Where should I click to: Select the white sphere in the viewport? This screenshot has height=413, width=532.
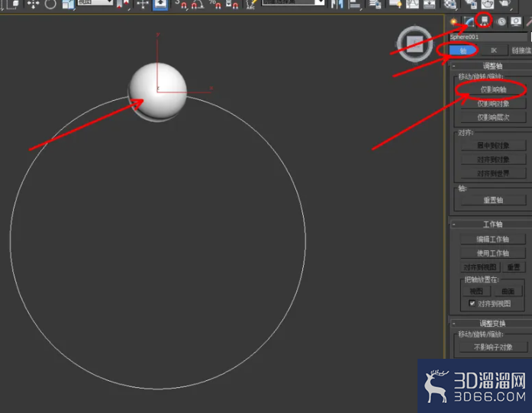(x=158, y=91)
